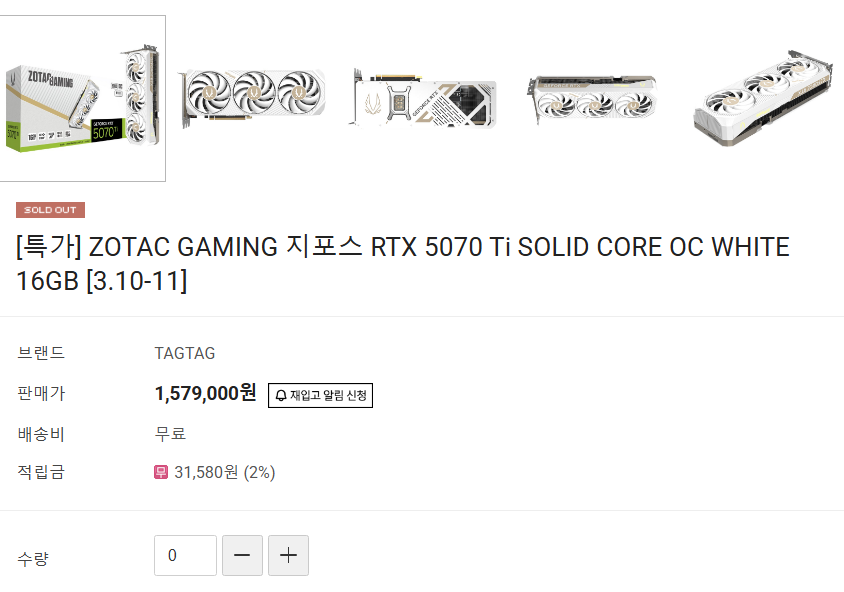
Task: Decrease quantity with the minus button
Action: click(x=242, y=555)
